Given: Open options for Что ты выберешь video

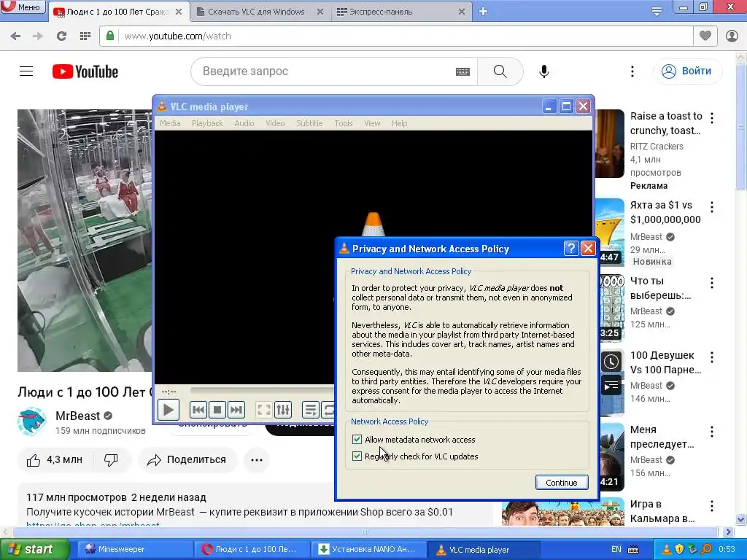Looking at the screenshot, I should coord(712,283).
